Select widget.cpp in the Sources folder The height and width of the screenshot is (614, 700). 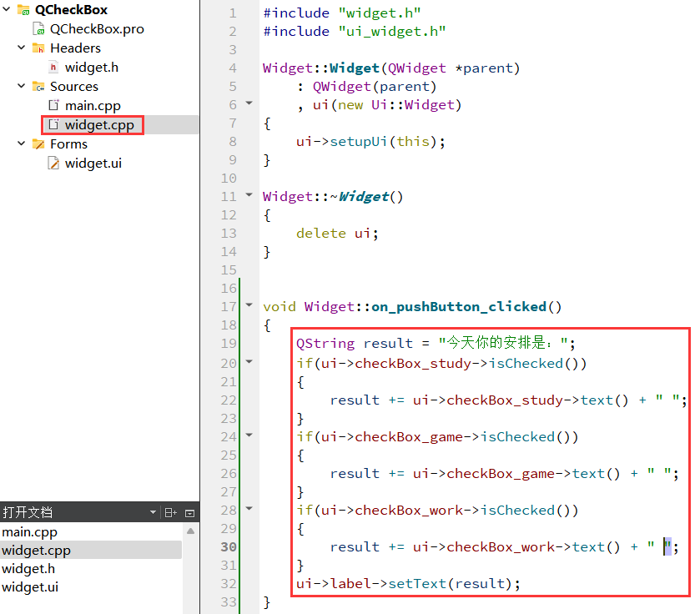point(99,125)
